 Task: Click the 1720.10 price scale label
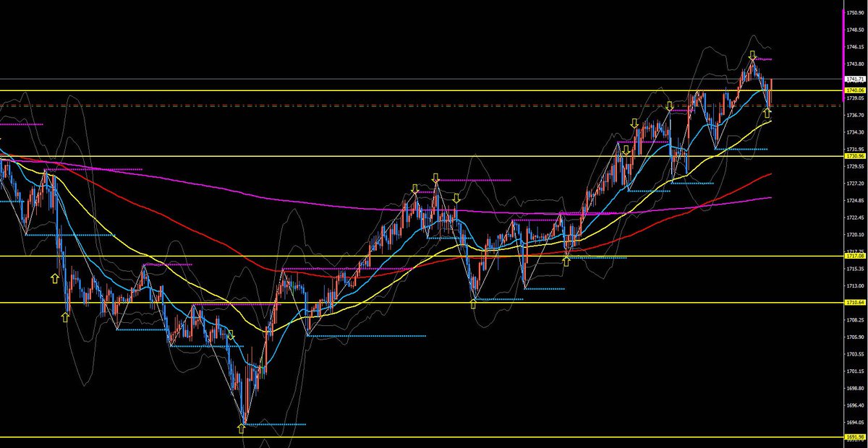[856, 235]
